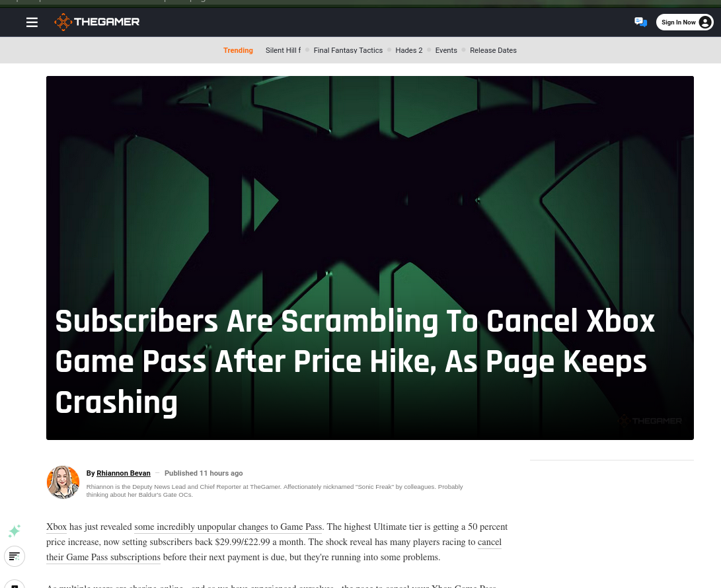Follow the Xbox link in article text

57,527
